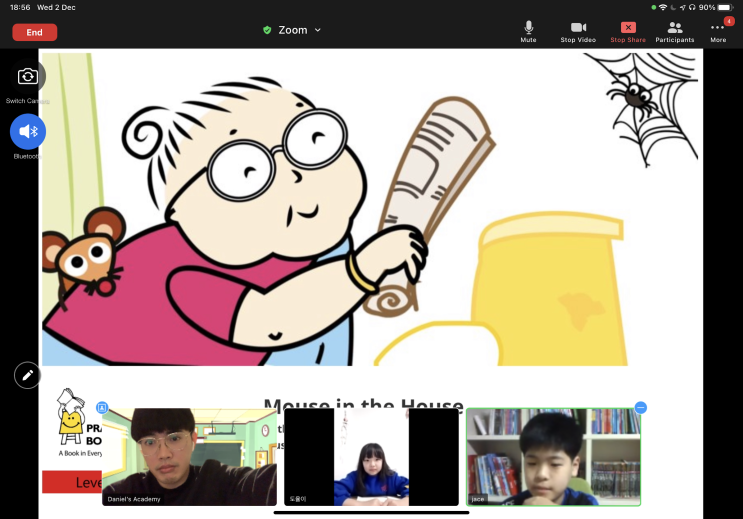Select the 도윤이 video thumbnail
Image resolution: width=743 pixels, height=519 pixels.
[371, 457]
